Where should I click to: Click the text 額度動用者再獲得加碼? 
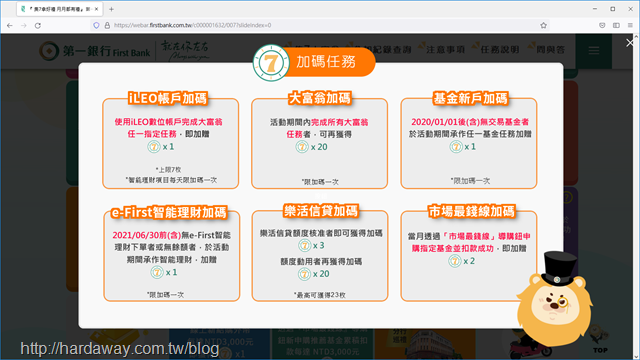coord(321,262)
